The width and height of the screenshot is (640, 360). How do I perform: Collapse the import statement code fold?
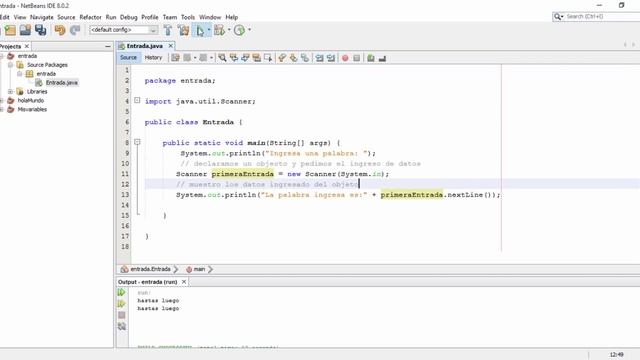pyautogui.click(x=138, y=100)
